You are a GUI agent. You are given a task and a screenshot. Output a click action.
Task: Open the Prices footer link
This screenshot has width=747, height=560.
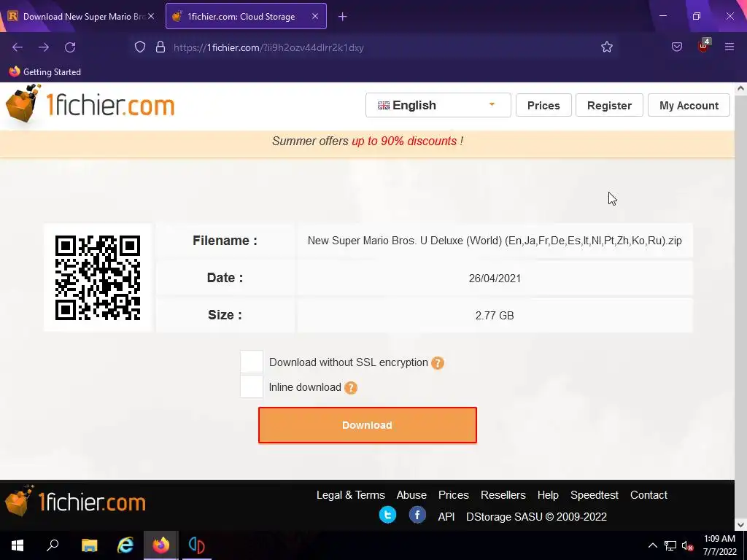pos(454,495)
